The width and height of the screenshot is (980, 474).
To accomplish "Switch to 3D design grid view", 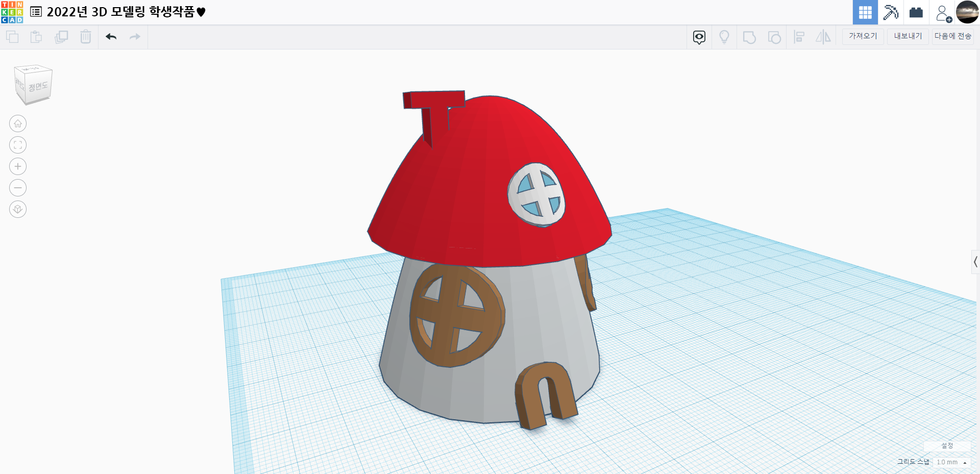I will tap(865, 12).
